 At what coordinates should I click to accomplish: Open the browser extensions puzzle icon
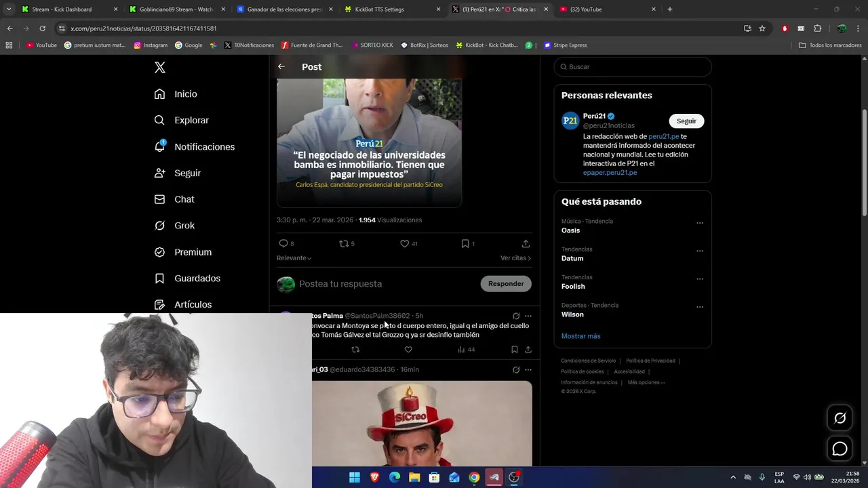pyautogui.click(x=817, y=28)
